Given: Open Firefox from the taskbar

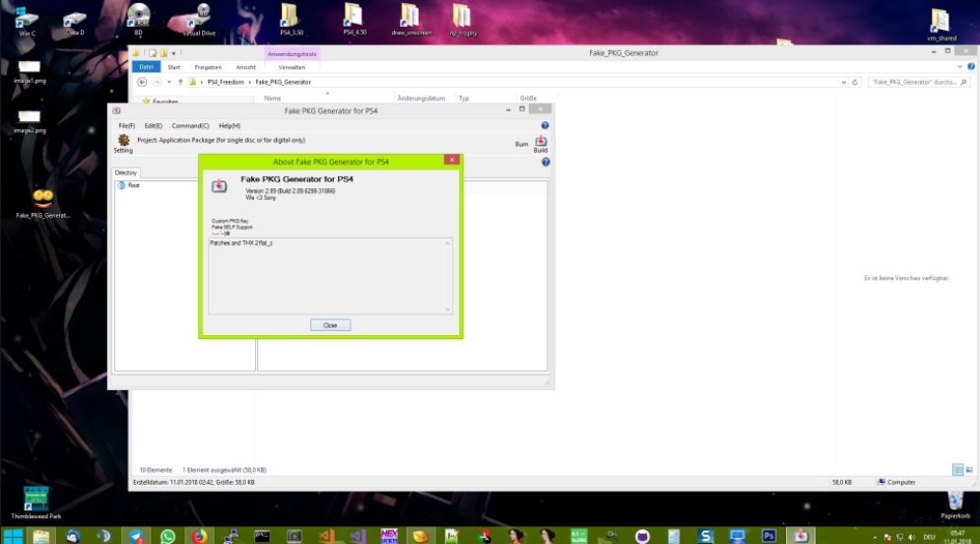Looking at the screenshot, I should 199,536.
